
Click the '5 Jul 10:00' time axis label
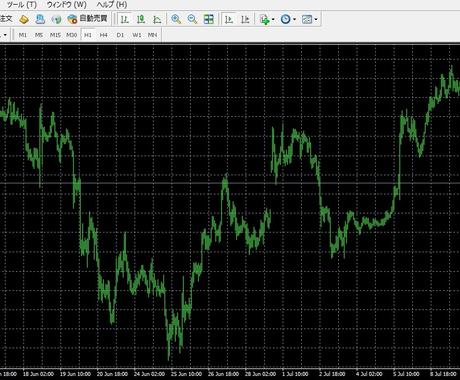coord(406,374)
